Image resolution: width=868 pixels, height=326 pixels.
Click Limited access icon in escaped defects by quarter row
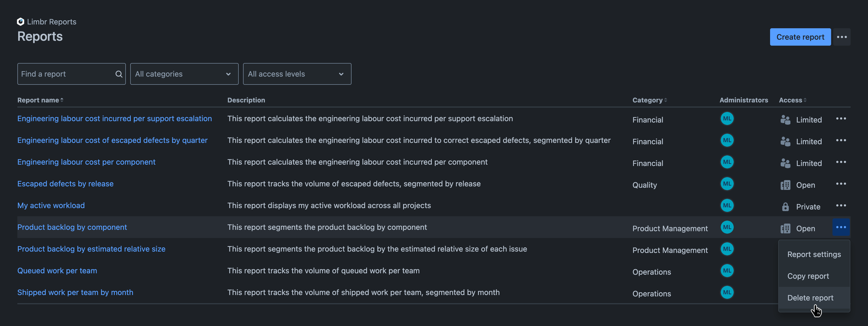(785, 141)
